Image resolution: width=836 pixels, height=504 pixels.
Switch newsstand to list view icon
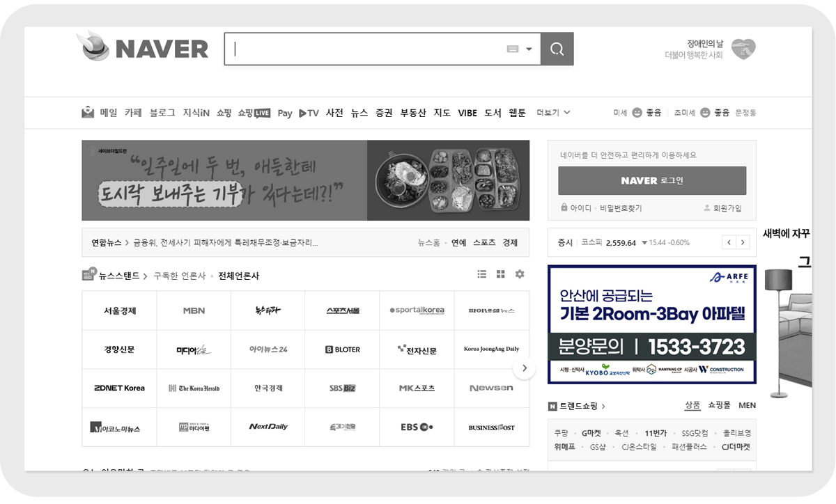click(x=482, y=274)
